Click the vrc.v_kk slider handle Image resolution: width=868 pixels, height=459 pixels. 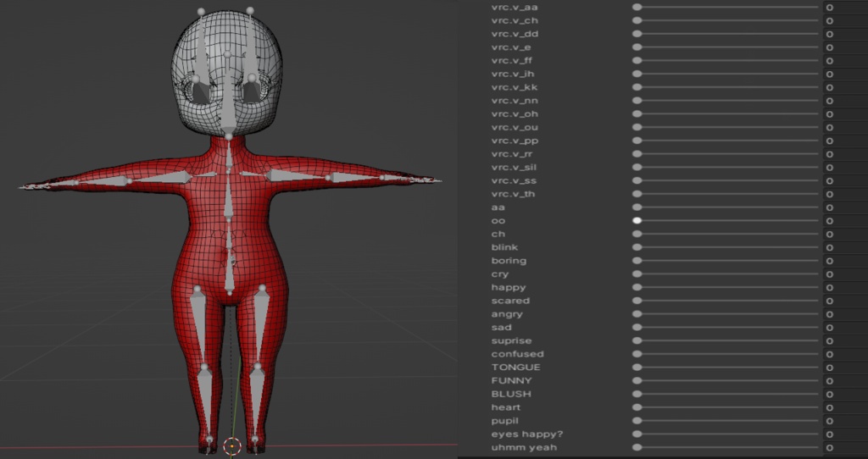(637, 87)
